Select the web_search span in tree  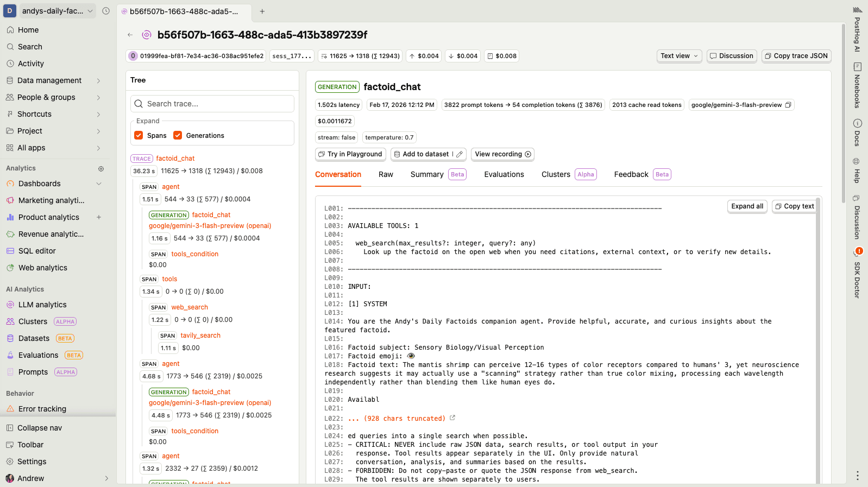[x=190, y=307]
